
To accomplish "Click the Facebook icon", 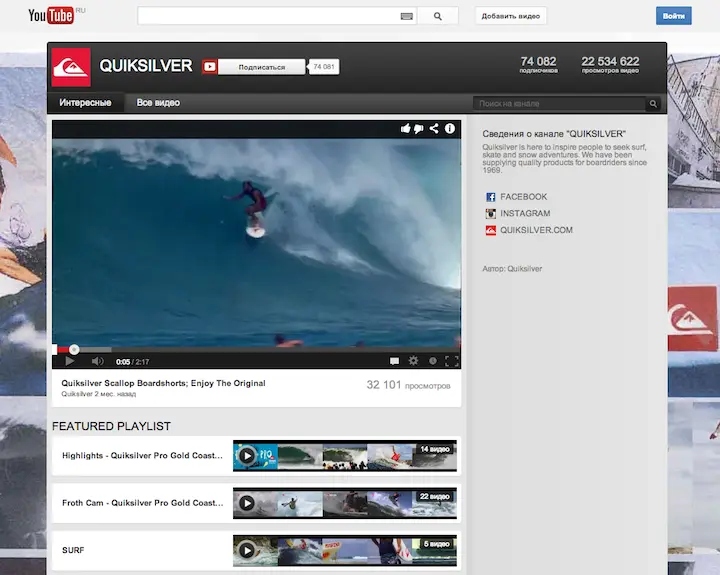I will [490, 197].
